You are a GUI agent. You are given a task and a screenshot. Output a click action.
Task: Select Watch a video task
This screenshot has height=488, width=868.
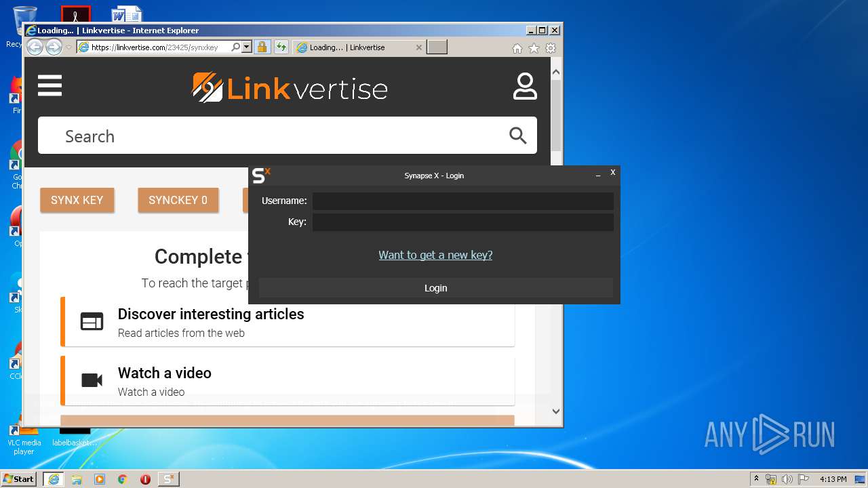pyautogui.click(x=288, y=381)
